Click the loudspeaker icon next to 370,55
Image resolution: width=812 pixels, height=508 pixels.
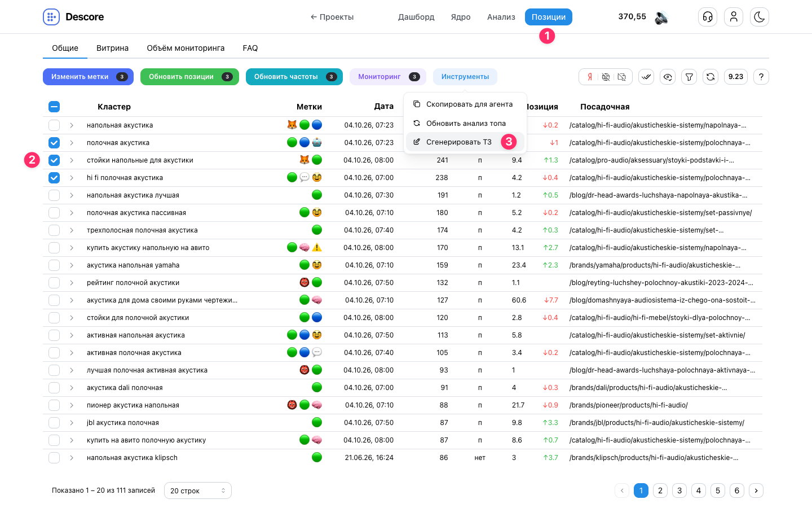pyautogui.click(x=661, y=17)
